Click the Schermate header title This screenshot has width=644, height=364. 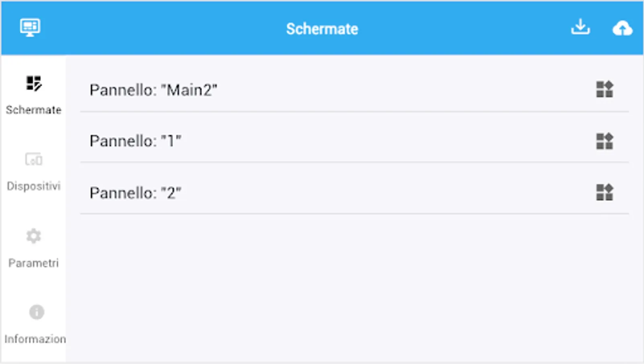pos(322,29)
